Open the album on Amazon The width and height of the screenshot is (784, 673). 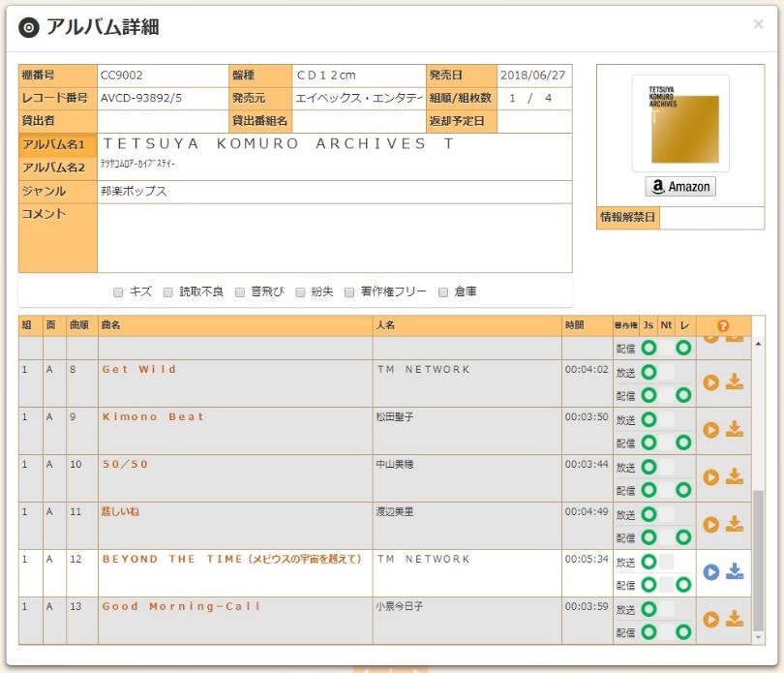(x=680, y=187)
